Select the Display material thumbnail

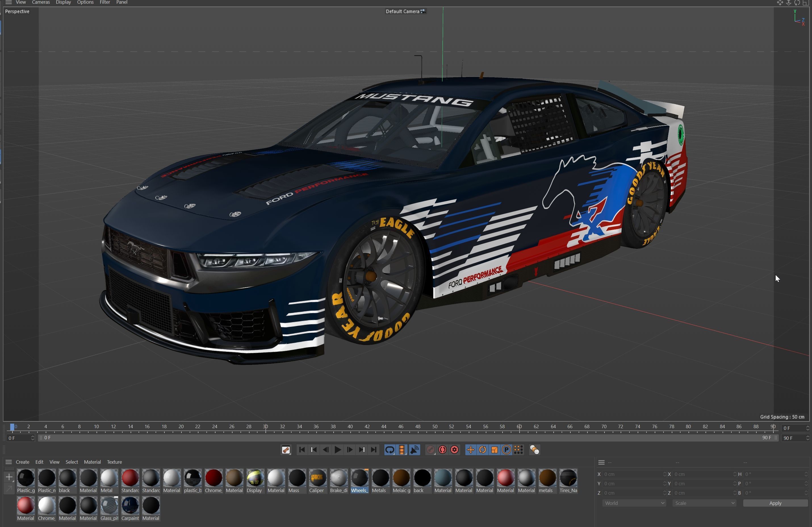[255, 478]
